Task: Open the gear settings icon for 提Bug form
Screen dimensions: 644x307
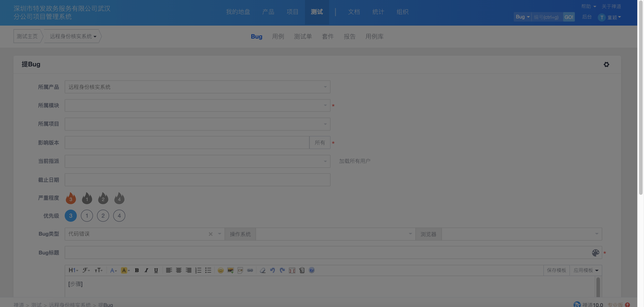Action: (606, 64)
